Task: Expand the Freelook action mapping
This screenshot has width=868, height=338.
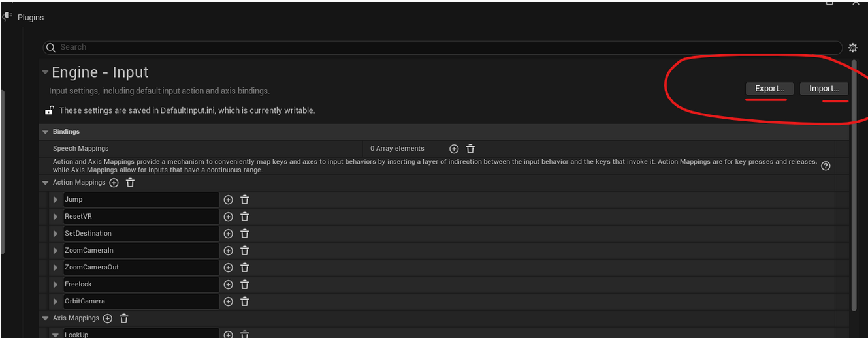Action: tap(56, 284)
